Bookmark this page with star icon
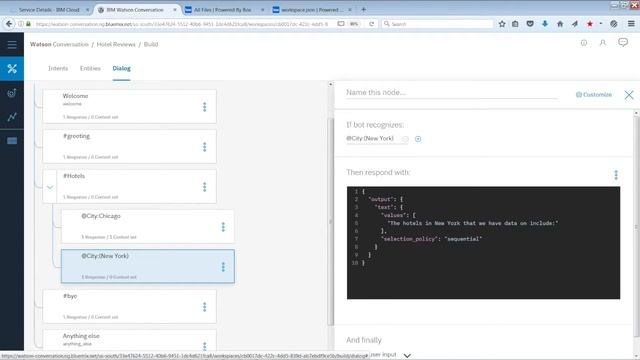Image resolution: width=640 pixels, height=360 pixels. (502, 24)
